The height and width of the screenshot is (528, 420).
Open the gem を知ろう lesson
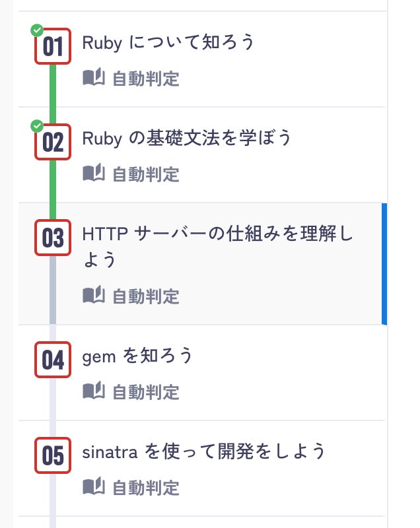tap(137, 356)
